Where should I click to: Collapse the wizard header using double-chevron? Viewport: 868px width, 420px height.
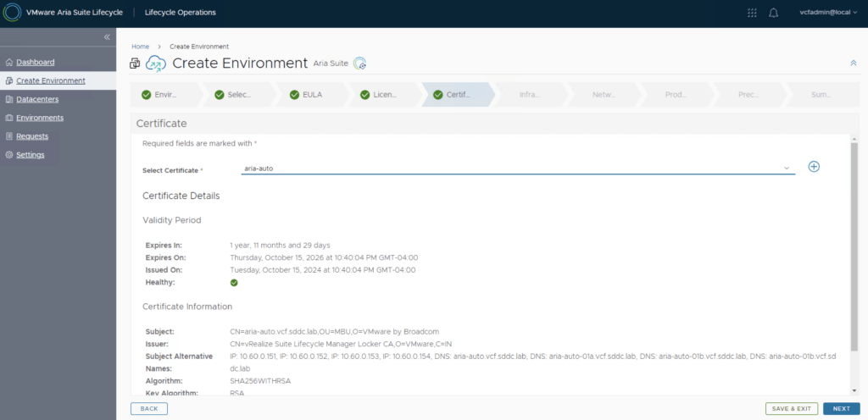click(x=853, y=64)
